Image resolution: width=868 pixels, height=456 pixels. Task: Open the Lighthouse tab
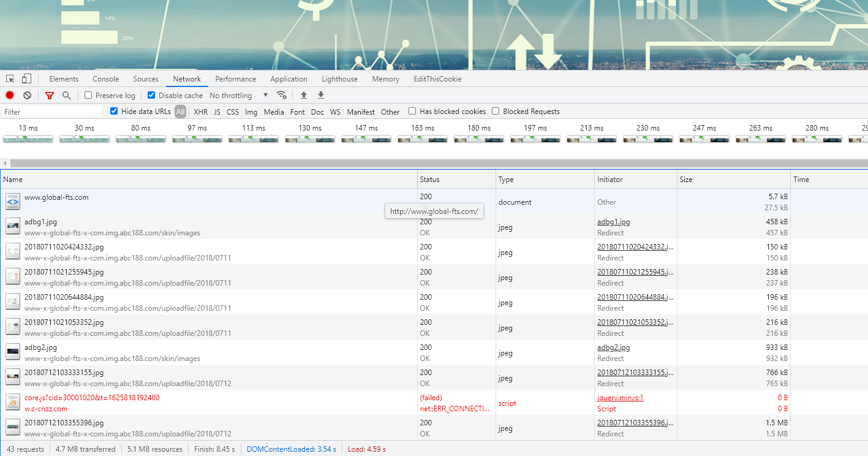coord(339,79)
